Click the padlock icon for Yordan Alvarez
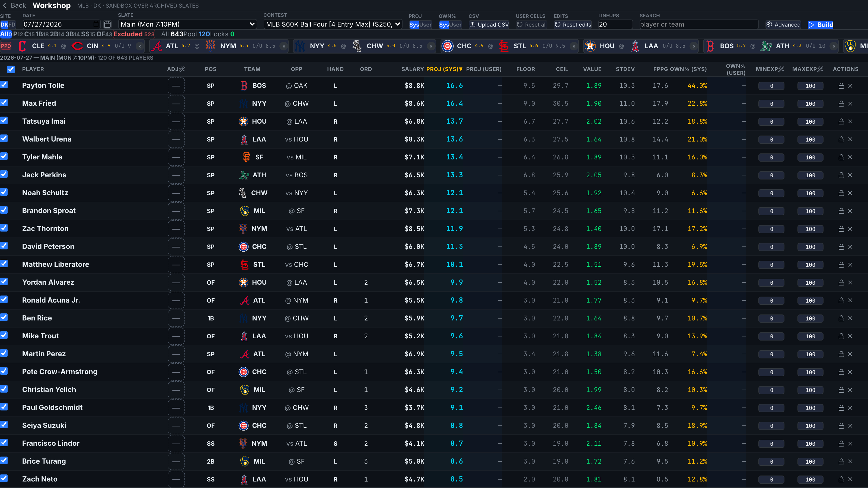 [x=841, y=282]
